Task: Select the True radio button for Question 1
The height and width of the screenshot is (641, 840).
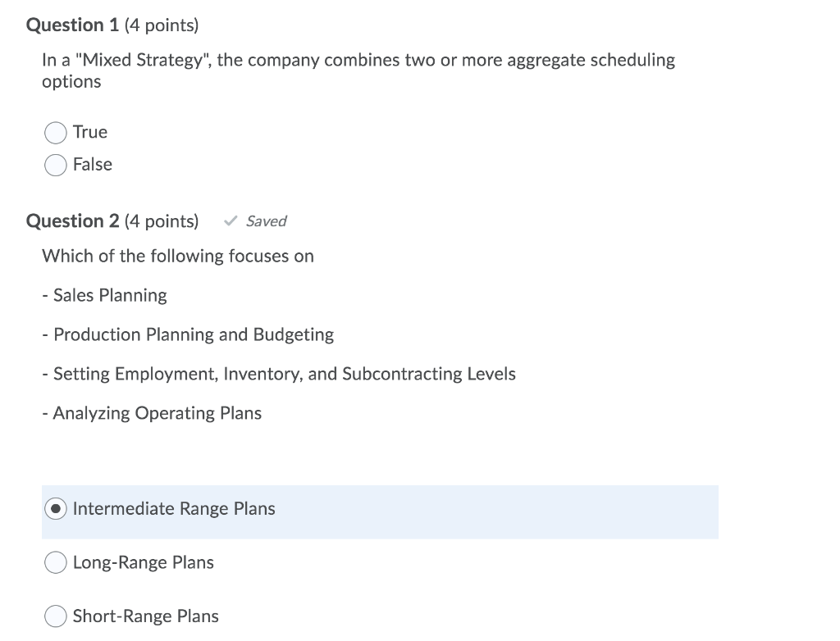Action: (x=55, y=132)
